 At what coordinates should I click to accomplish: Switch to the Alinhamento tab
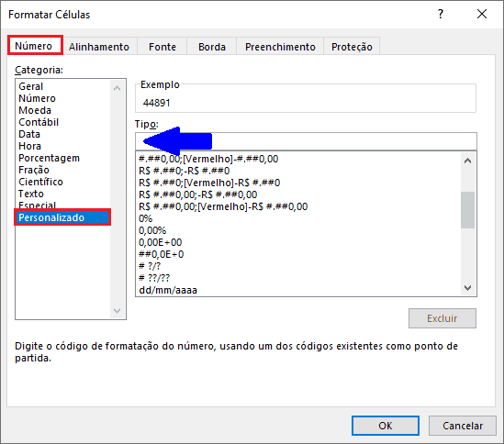99,47
